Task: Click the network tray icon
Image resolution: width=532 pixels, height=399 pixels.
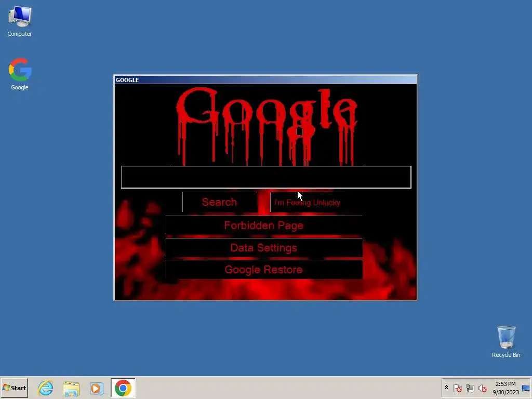Action: pyautogui.click(x=470, y=388)
